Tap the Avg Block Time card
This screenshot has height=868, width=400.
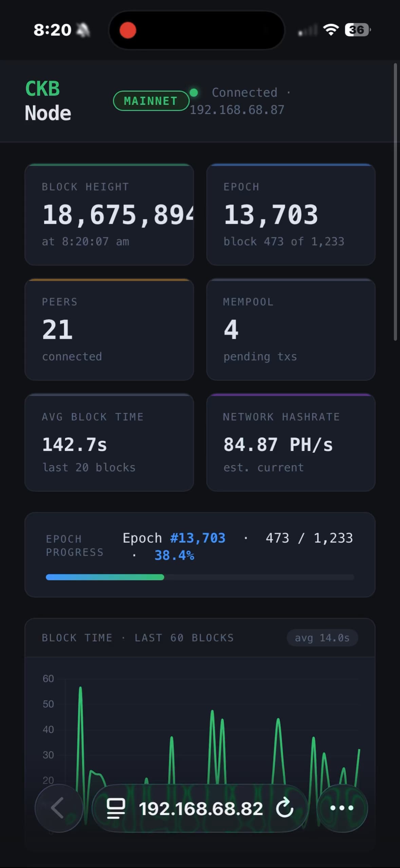coord(109,442)
